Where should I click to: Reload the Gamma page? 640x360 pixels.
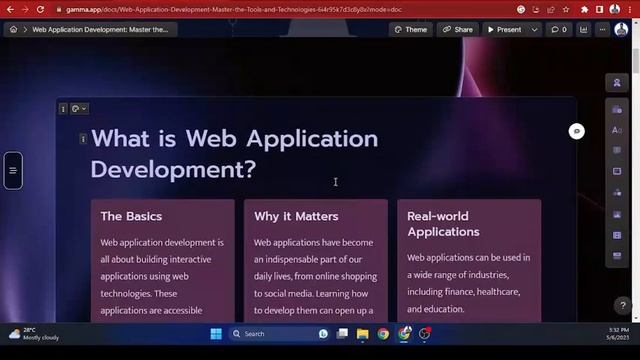pyautogui.click(x=40, y=9)
